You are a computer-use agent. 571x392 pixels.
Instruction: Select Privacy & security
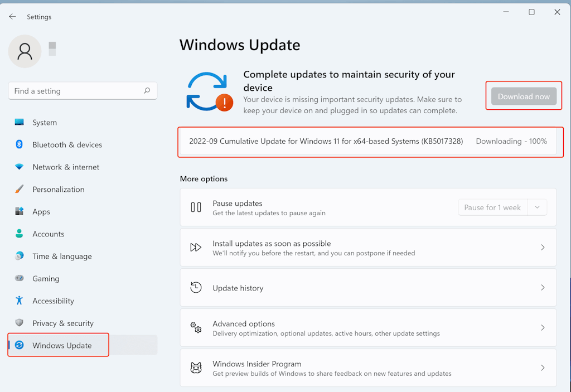[83, 323]
